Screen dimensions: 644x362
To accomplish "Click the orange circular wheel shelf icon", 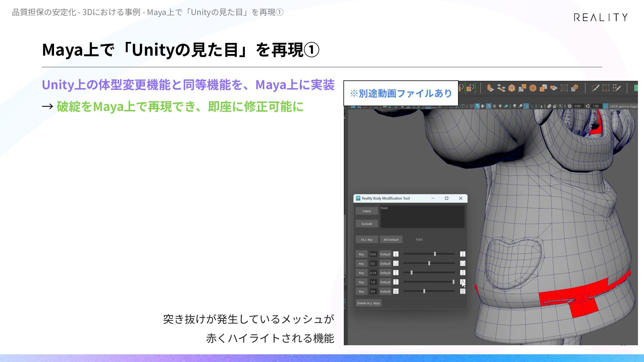I will 533,88.
